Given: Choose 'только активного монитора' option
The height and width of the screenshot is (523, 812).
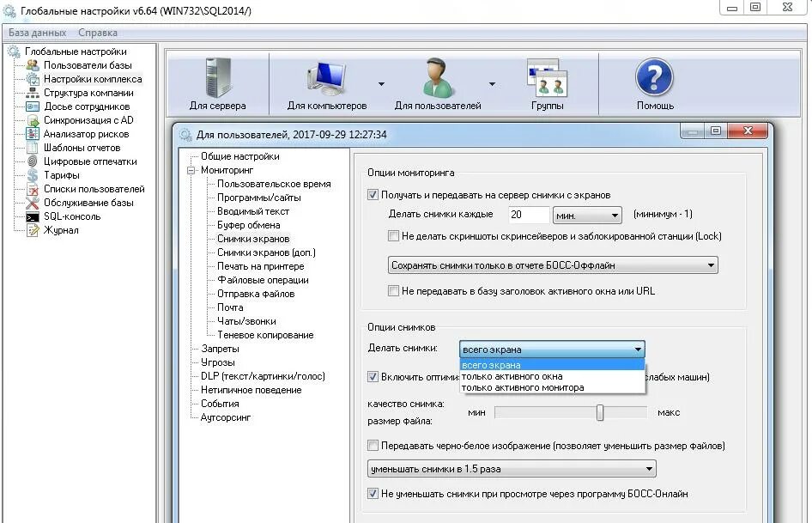Looking at the screenshot, I should tap(552, 387).
